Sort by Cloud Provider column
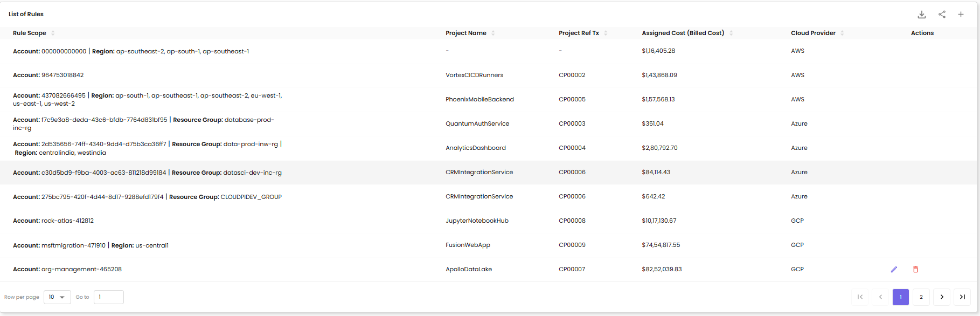Screen dimensions: 980x316 tap(842, 33)
